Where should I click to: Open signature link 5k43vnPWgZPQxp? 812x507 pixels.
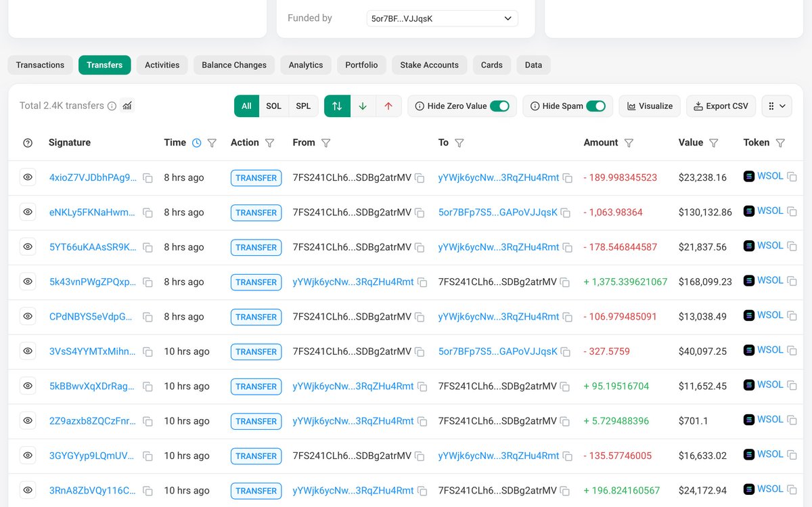93,282
